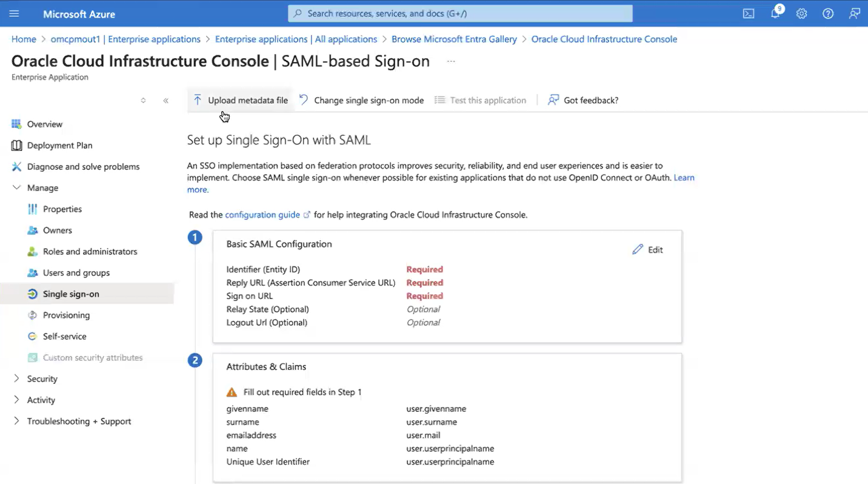Viewport: 868px width, 484px height.
Task: Click Change single sign-on mode
Action: tap(369, 99)
